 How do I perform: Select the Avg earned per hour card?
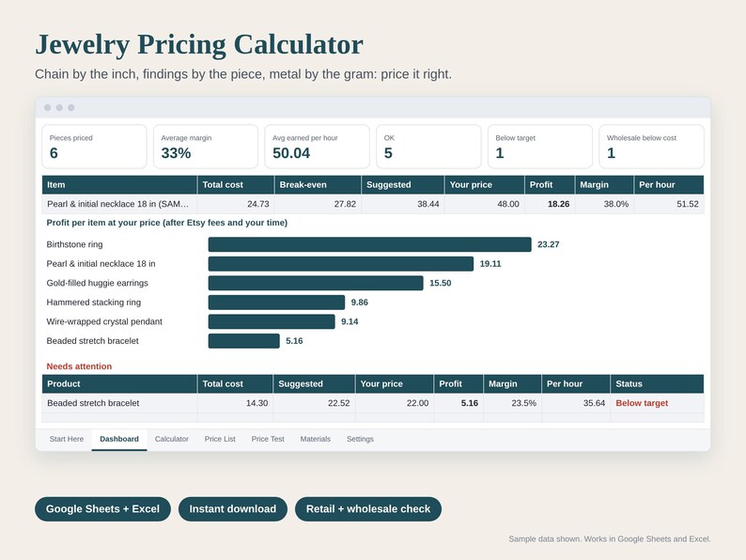tap(318, 147)
